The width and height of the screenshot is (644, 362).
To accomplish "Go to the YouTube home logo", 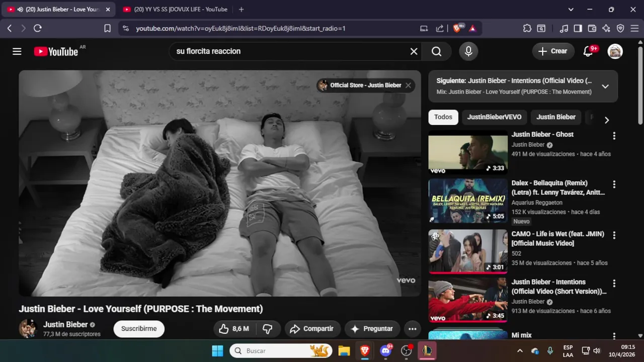I will click(x=56, y=51).
